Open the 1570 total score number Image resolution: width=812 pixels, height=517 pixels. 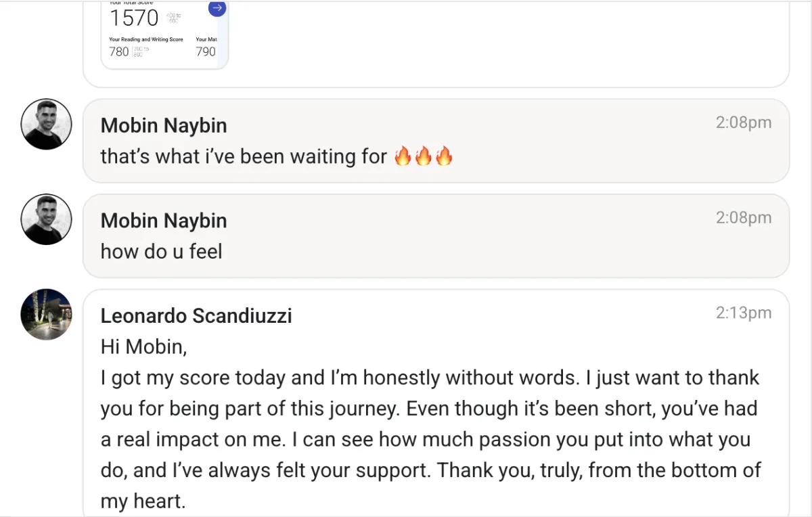pos(134,18)
